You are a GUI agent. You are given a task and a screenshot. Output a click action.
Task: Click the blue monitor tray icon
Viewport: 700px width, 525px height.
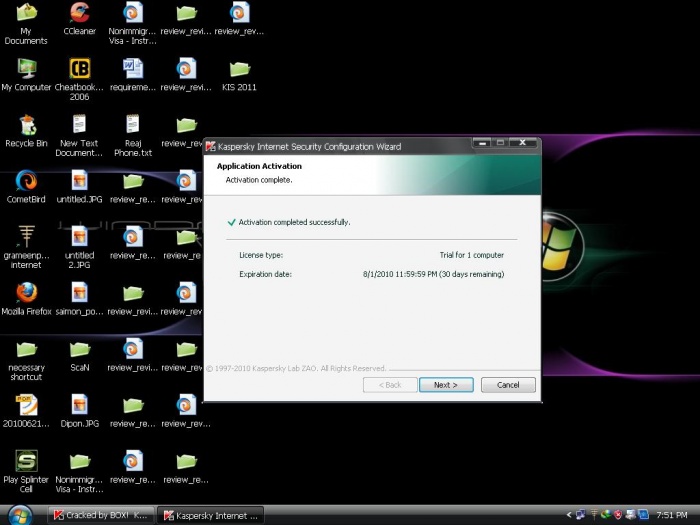pos(643,515)
